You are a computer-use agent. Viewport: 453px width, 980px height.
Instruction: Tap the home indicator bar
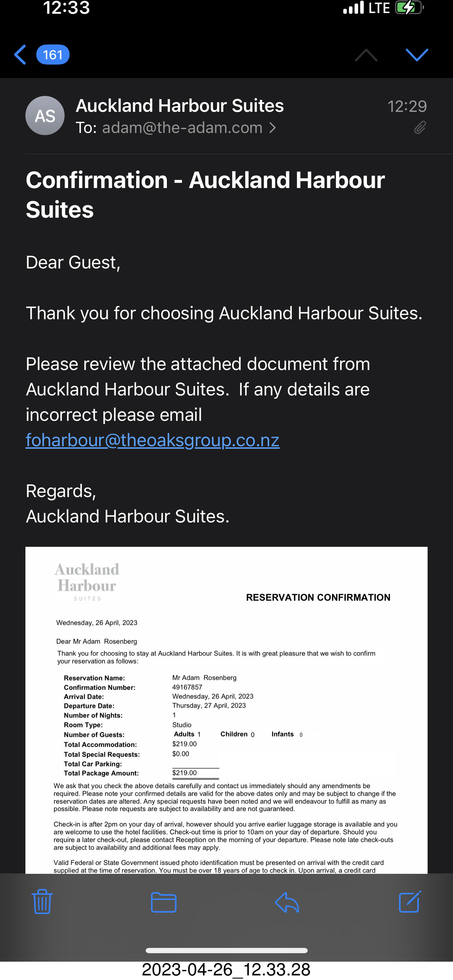point(226,951)
